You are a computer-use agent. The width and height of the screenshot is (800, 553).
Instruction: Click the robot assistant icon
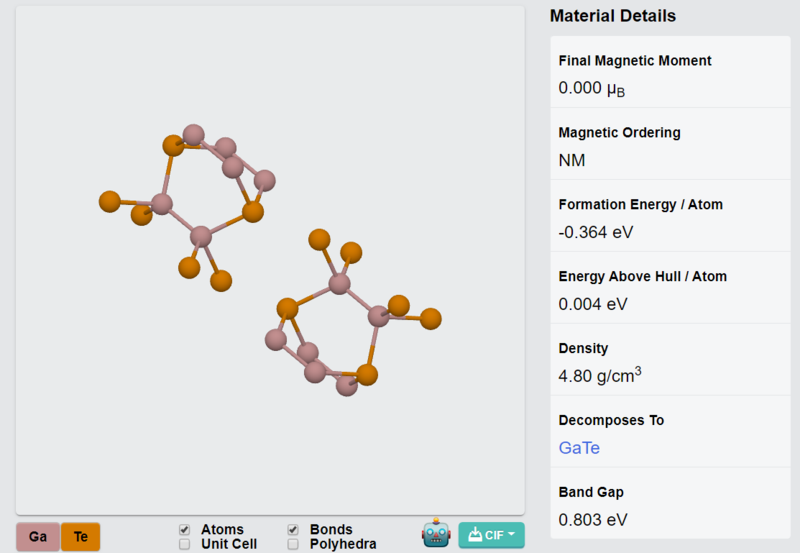click(x=436, y=534)
